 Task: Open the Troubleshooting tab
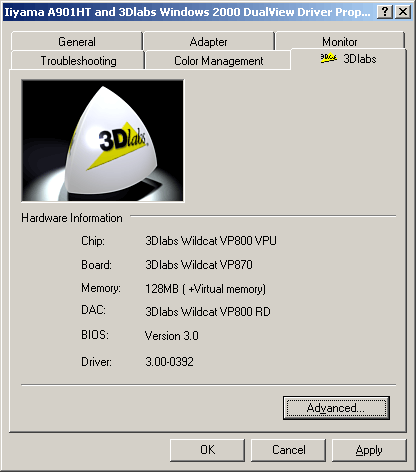[x=78, y=60]
